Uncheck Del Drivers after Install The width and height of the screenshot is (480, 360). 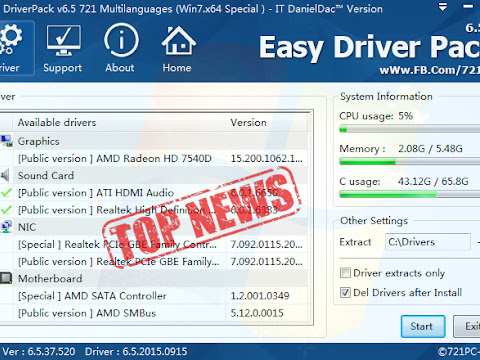(345, 292)
